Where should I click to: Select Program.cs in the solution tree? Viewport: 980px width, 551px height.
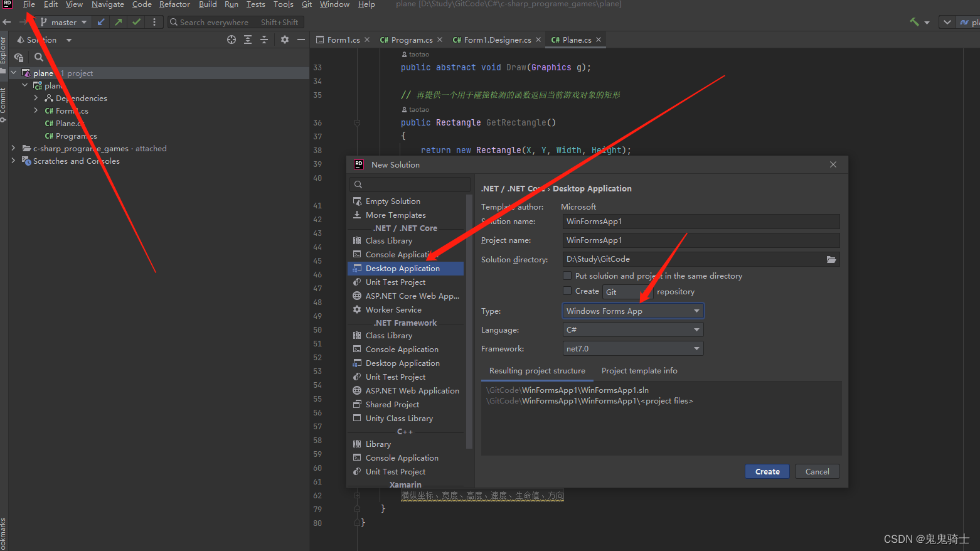pyautogui.click(x=71, y=136)
